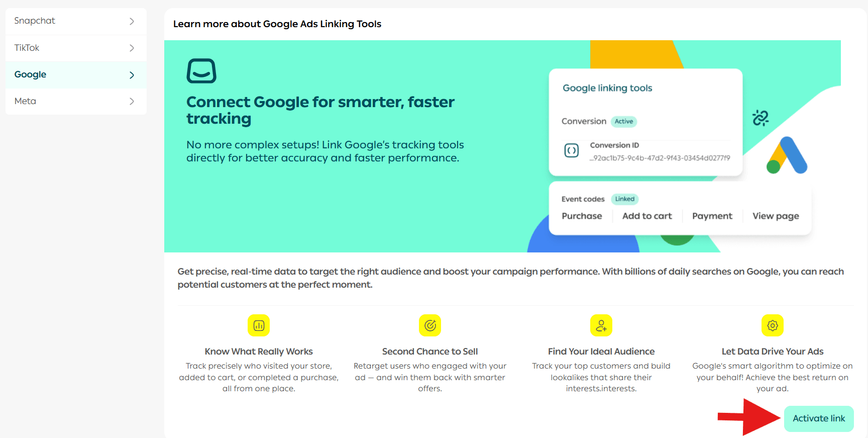Select Snapchat in the sidebar

pos(35,21)
